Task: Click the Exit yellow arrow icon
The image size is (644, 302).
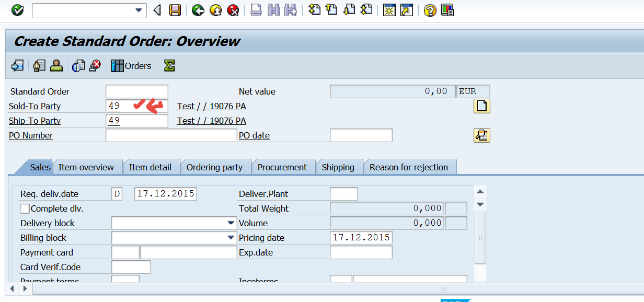Action: (x=215, y=9)
